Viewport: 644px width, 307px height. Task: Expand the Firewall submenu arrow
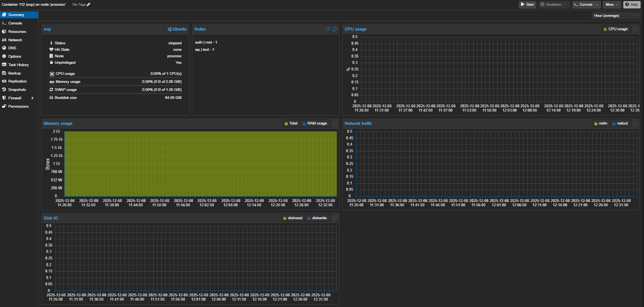tap(32, 98)
